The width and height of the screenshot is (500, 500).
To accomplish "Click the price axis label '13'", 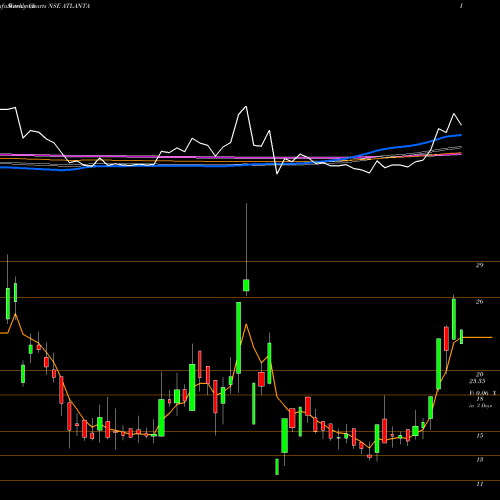I will click(x=479, y=460).
